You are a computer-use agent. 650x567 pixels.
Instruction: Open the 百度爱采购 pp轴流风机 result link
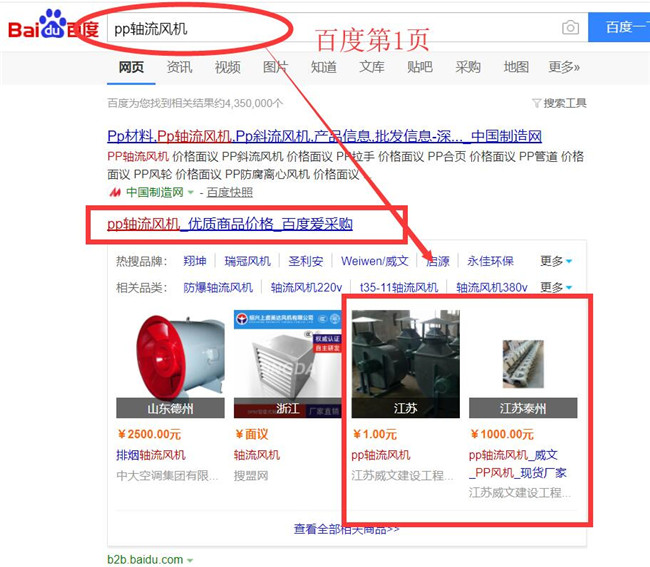(x=230, y=224)
